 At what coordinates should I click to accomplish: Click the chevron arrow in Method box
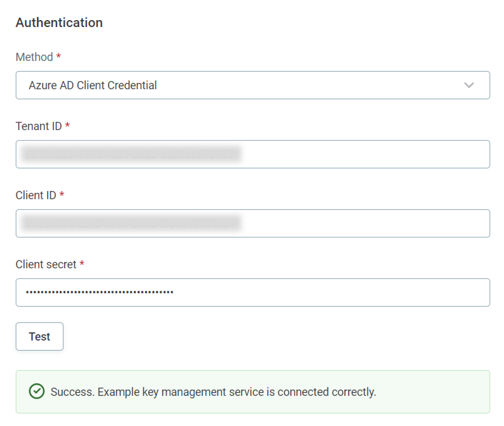469,85
